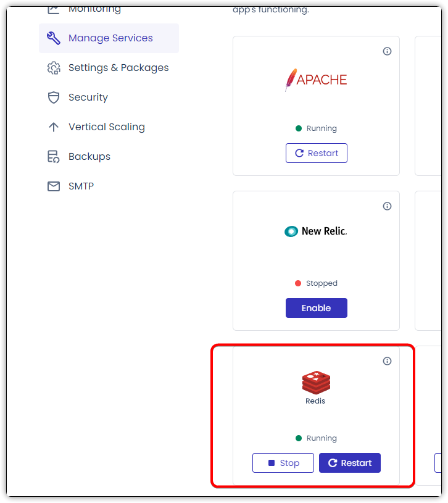Screen dimensions: 448x503
Task: Click the SMTP envelope icon
Action: click(x=54, y=186)
